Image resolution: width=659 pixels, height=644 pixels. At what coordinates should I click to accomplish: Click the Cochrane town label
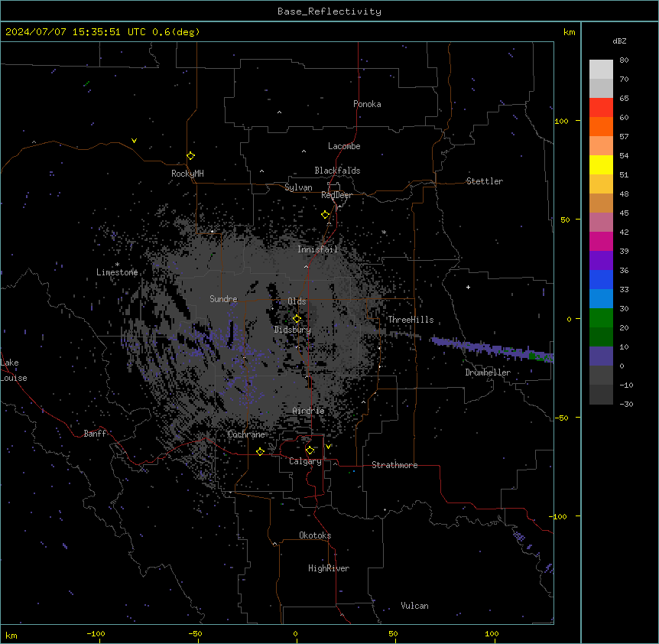246,434
